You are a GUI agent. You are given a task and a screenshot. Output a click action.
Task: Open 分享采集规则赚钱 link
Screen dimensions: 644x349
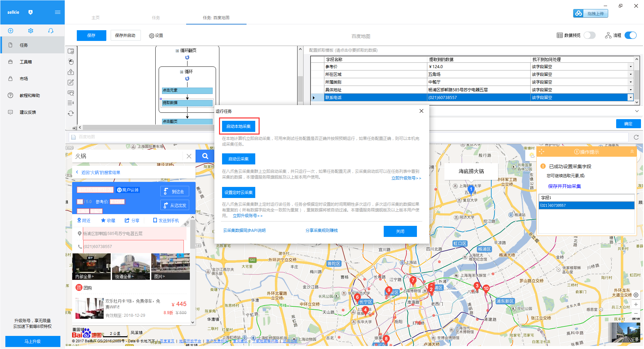point(322,231)
